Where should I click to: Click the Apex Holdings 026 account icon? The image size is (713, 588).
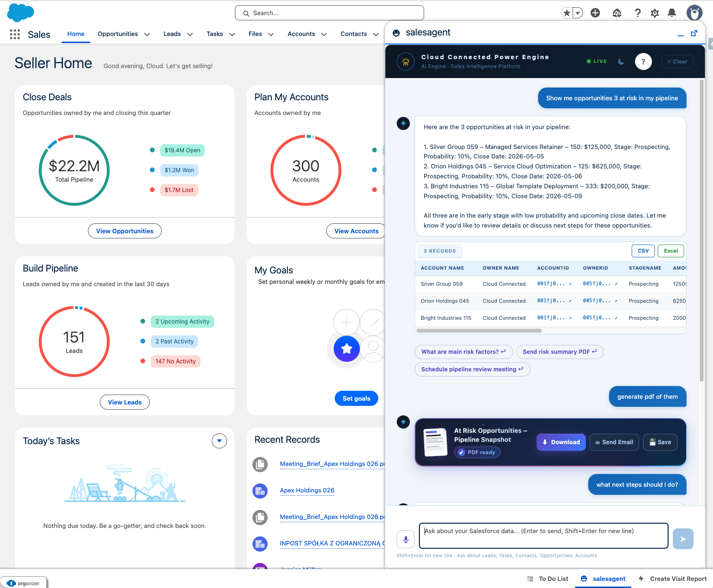click(x=260, y=491)
